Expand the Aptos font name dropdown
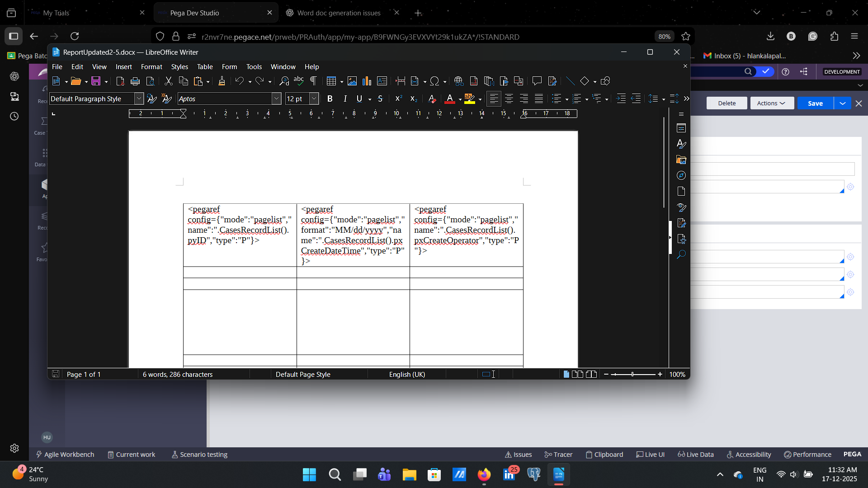This screenshot has height=488, width=868. pyautogui.click(x=277, y=99)
